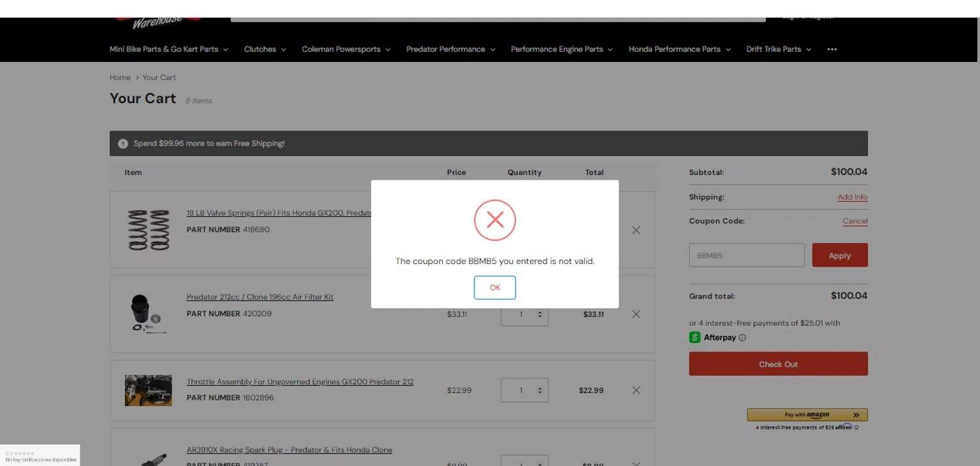Expand chevron next to Drift Trike Parts

click(808, 50)
